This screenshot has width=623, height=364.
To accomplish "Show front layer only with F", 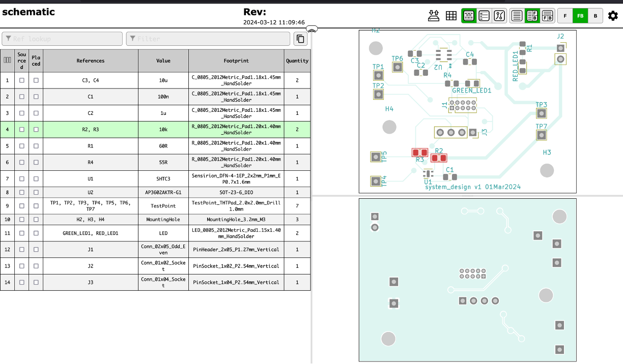I will tap(564, 16).
